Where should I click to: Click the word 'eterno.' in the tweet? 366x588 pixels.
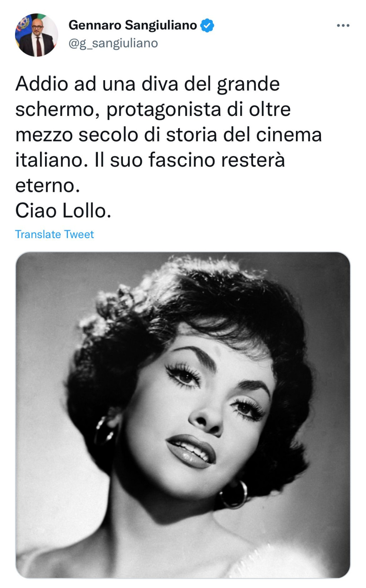tap(48, 185)
